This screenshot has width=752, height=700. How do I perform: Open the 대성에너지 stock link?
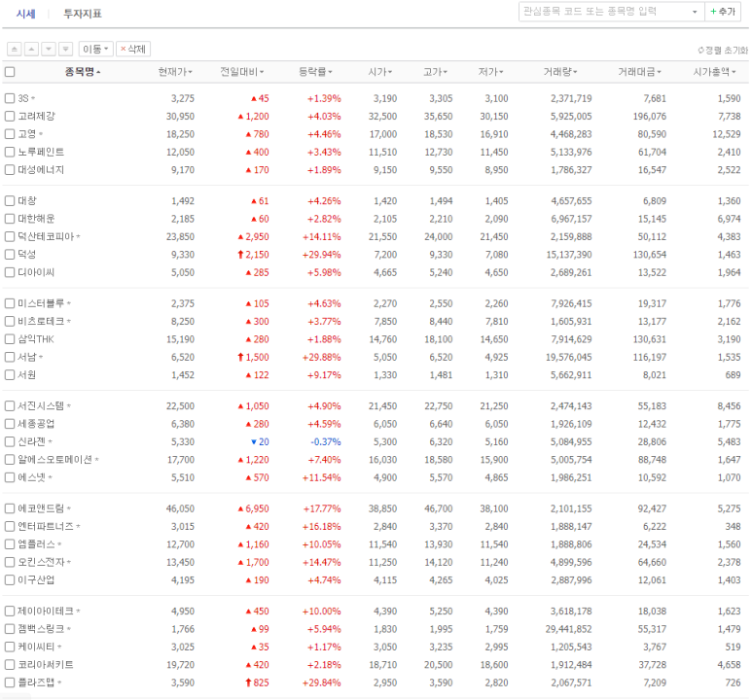click(41, 170)
